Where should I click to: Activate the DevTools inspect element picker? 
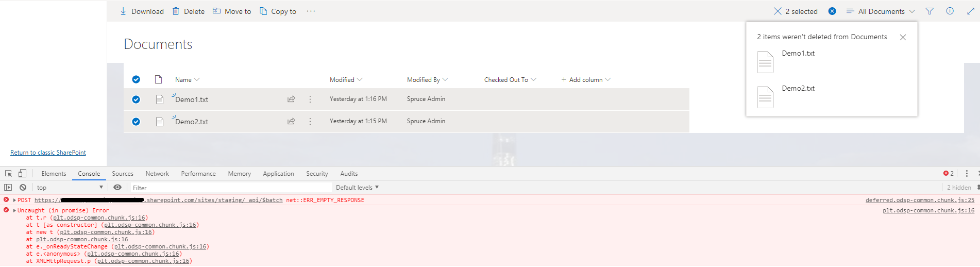point(9,174)
